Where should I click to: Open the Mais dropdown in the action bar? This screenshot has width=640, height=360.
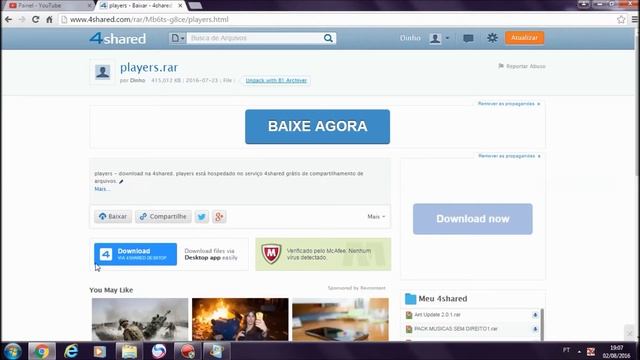click(376, 217)
